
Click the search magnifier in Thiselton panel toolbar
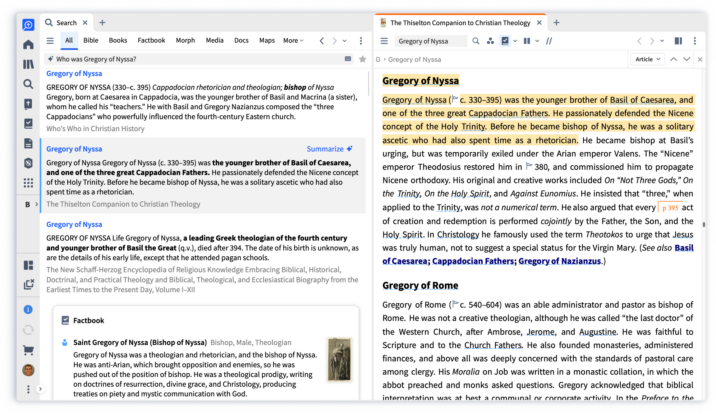point(477,41)
